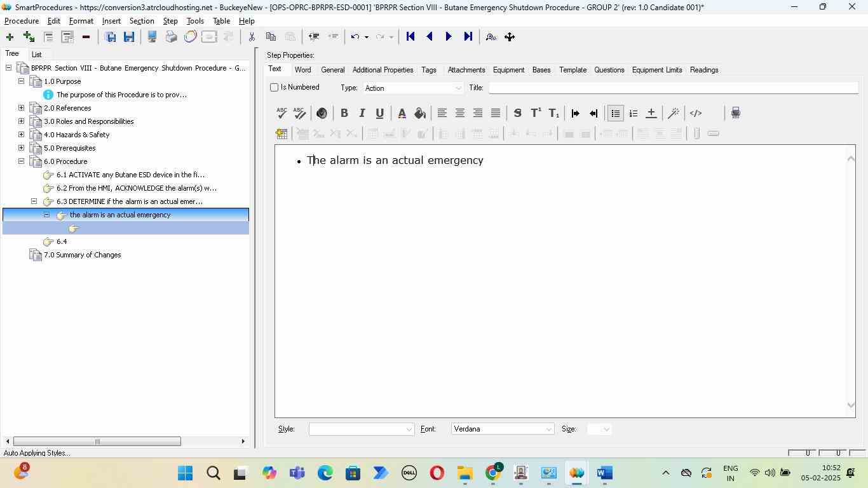Apply superscript formatting
The height and width of the screenshot is (488, 868).
pos(536,113)
